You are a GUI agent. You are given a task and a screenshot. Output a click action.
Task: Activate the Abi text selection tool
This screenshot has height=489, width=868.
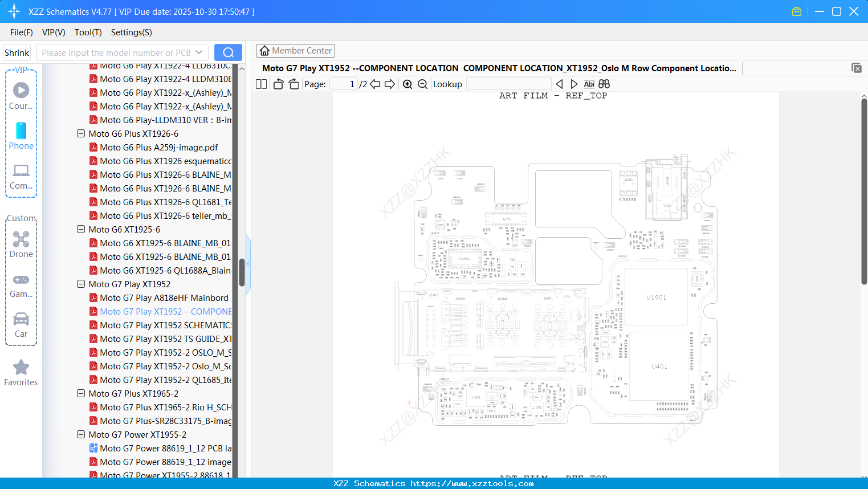click(589, 84)
